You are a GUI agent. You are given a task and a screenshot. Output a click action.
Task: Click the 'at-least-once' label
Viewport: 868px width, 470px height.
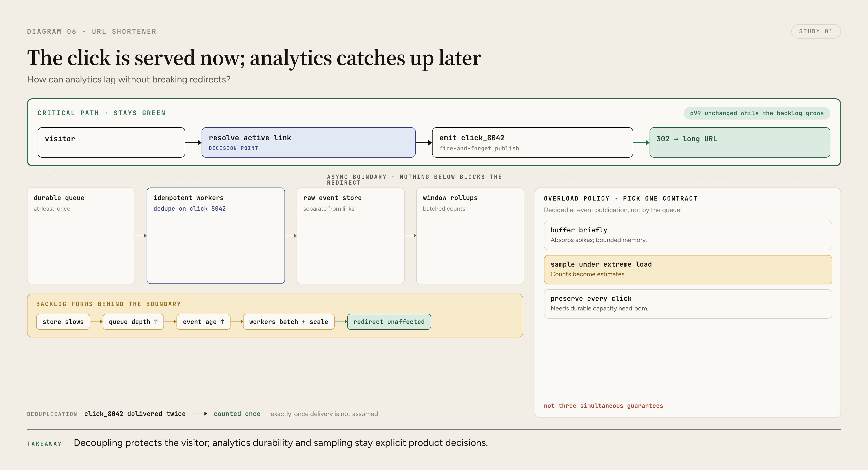tap(52, 208)
